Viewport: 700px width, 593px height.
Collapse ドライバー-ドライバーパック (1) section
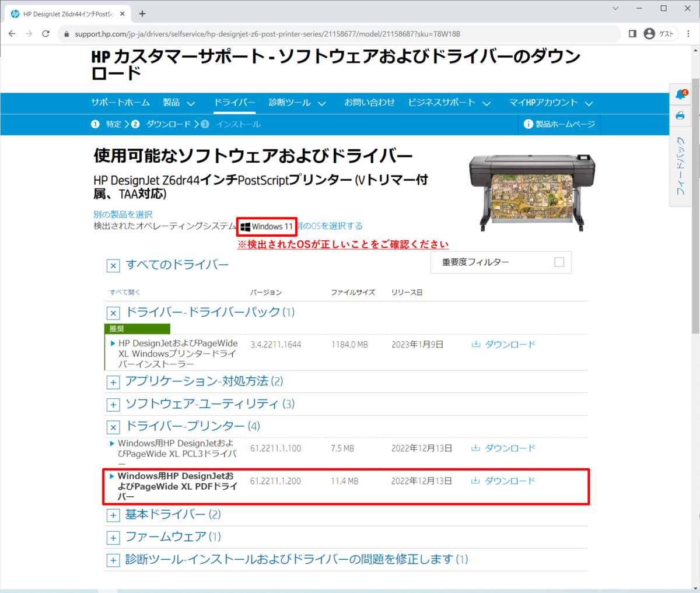[113, 313]
